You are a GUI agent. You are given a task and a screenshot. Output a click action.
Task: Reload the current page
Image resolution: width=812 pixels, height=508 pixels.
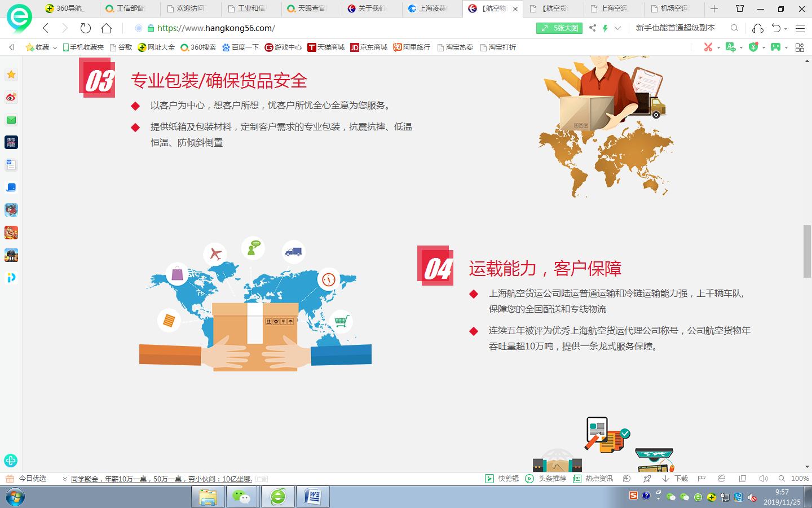point(86,28)
